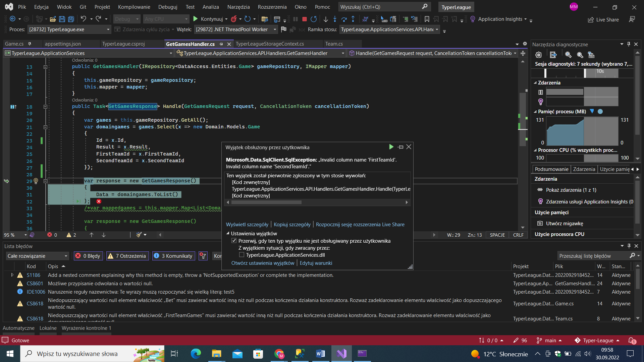
Task: Open the Application Insights dropdown
Action: 502,19
